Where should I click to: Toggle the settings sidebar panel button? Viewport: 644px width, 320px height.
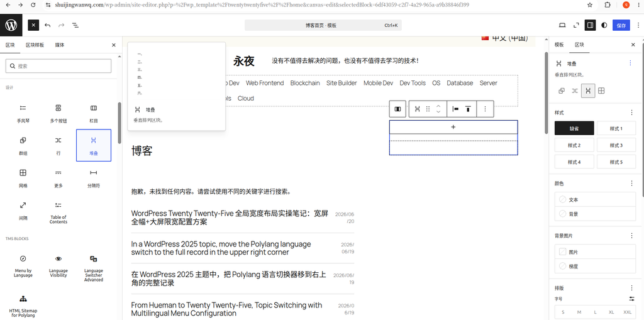click(x=590, y=25)
